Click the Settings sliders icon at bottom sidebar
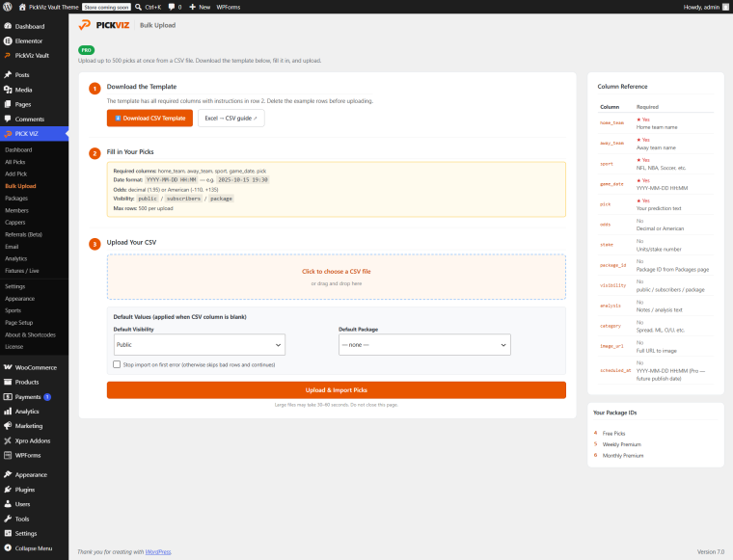Image resolution: width=733 pixels, height=560 pixels. 8,533
